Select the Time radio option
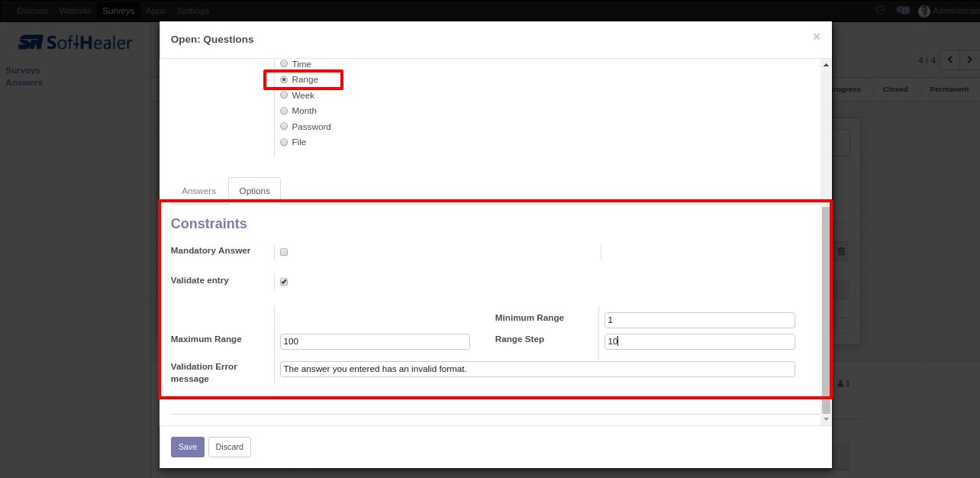Viewport: 980px width, 478px height. [284, 64]
